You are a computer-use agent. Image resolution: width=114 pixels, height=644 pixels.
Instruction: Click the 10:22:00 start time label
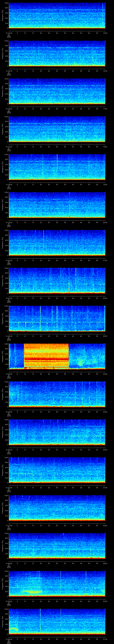[x=9, y=336]
